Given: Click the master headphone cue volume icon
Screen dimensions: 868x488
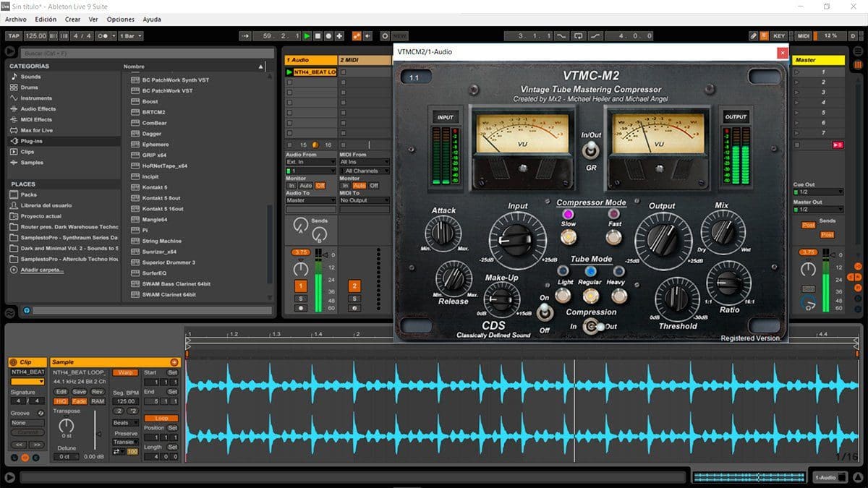Looking at the screenshot, I should point(809,304).
